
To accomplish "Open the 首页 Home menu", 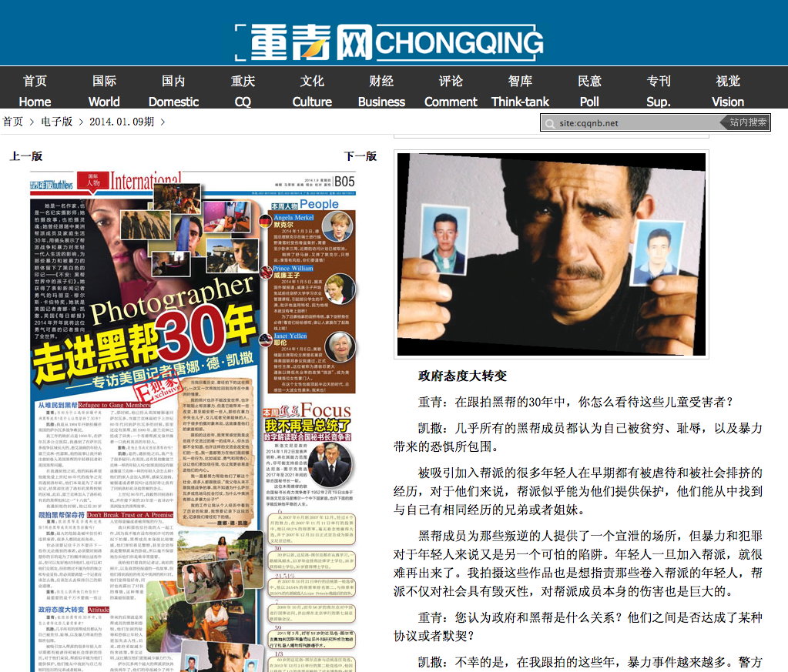I will click(35, 91).
